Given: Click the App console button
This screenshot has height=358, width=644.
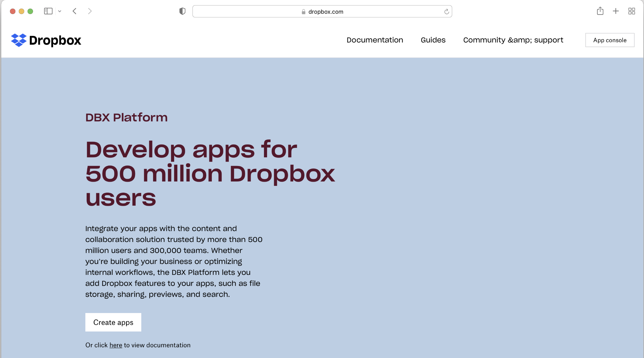Looking at the screenshot, I should (610, 40).
